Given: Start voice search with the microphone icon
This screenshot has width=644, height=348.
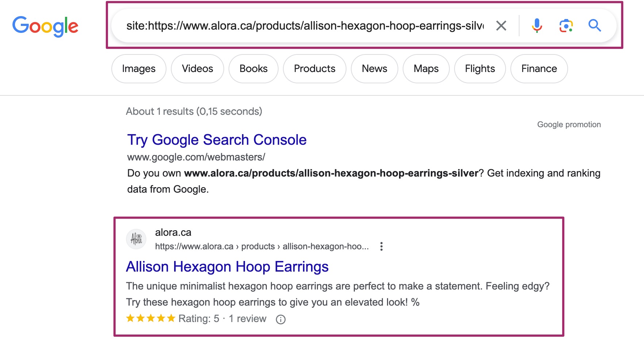Looking at the screenshot, I should (x=537, y=26).
